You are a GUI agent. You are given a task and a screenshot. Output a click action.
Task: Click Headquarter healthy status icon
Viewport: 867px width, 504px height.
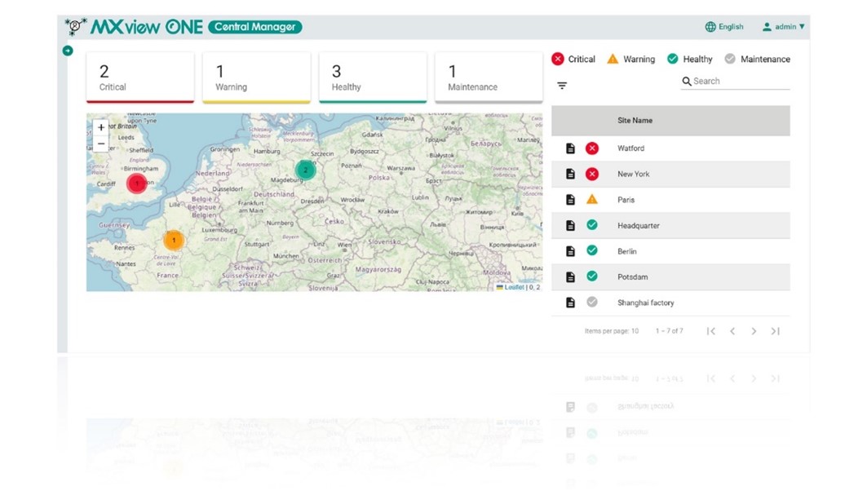[x=591, y=225]
